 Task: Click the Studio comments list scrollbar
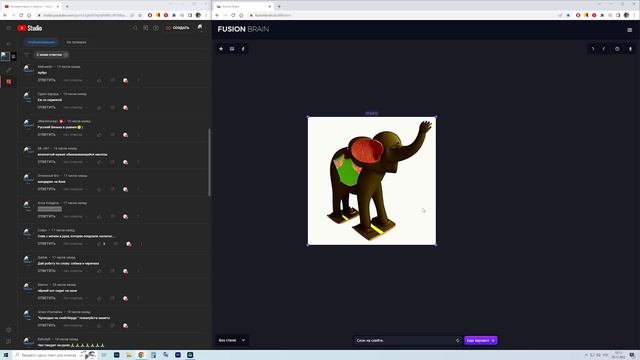[209, 162]
